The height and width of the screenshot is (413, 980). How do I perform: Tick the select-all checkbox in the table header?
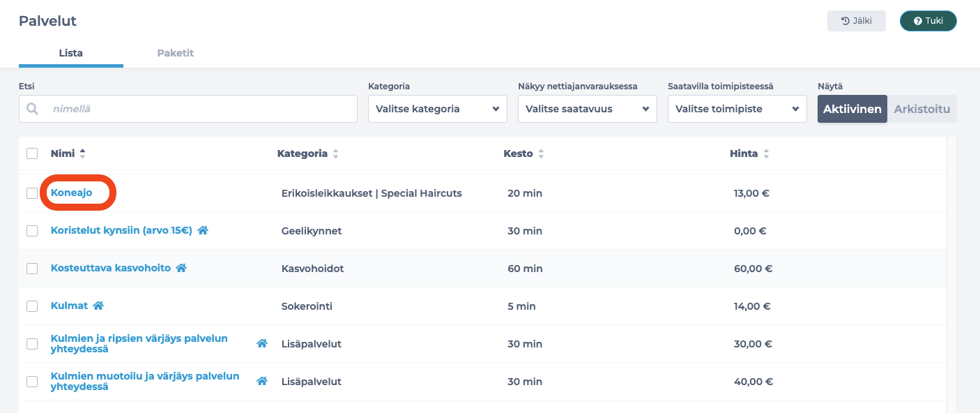32,153
